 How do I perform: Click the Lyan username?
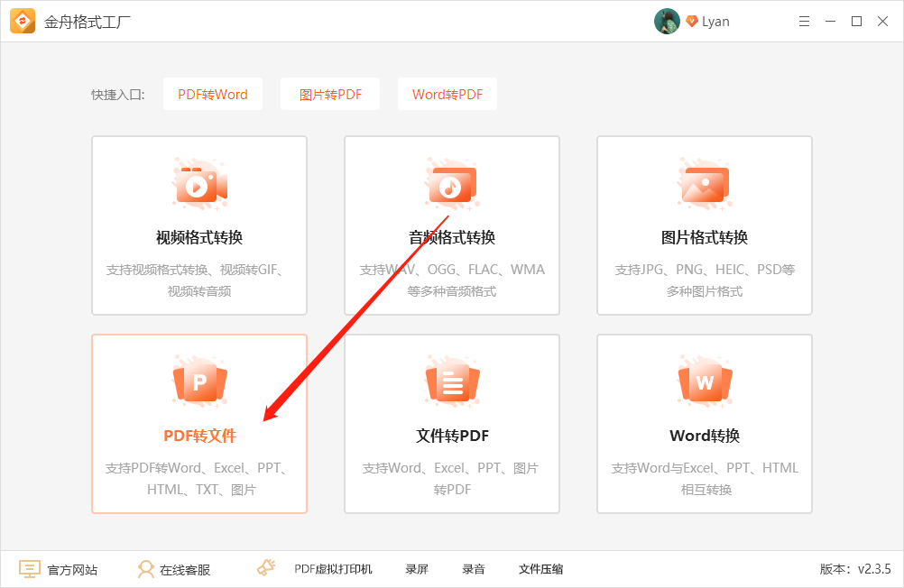(x=715, y=22)
